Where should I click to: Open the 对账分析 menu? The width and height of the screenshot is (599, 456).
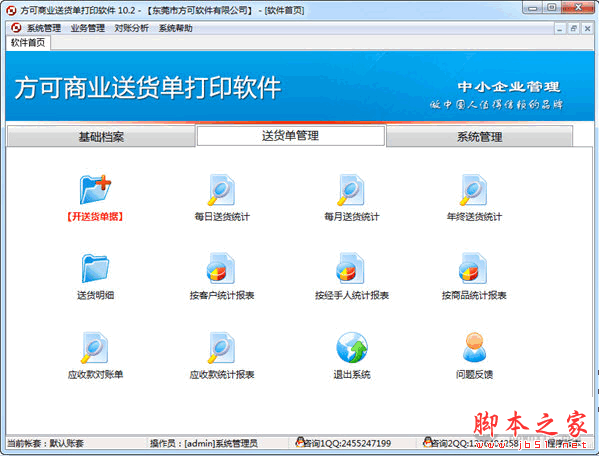[131, 28]
